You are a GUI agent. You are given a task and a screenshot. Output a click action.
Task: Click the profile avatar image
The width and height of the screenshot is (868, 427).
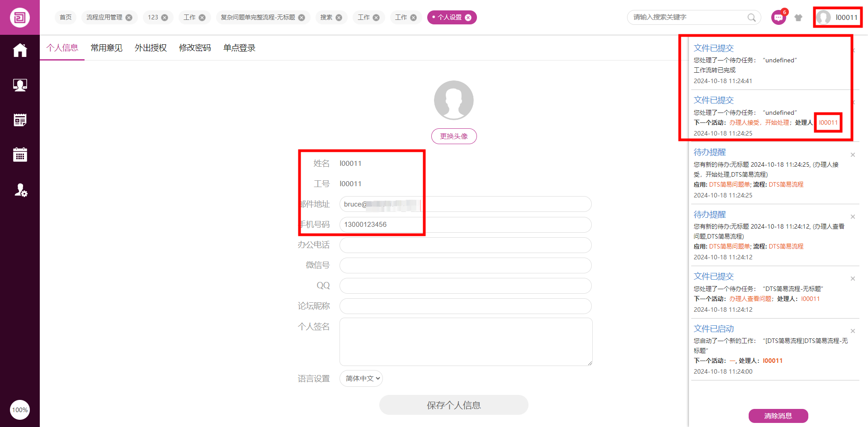[x=454, y=100]
